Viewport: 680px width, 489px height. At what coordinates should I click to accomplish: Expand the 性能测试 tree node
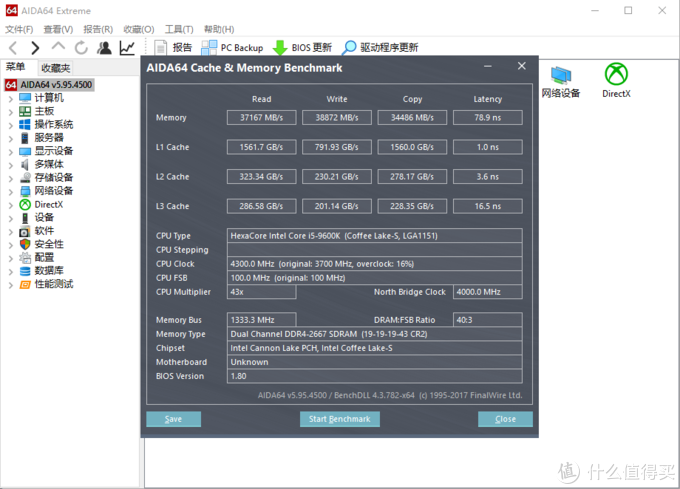10,284
